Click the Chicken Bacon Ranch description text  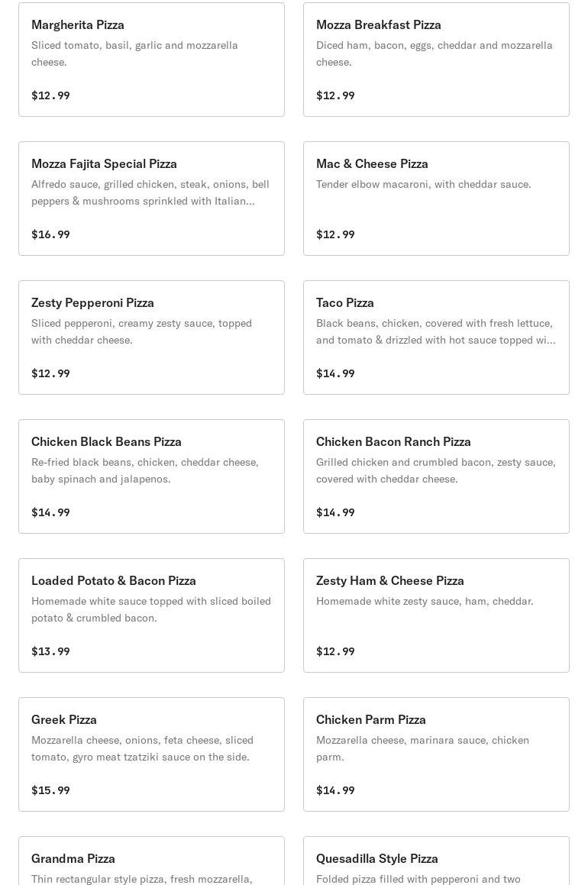click(435, 470)
